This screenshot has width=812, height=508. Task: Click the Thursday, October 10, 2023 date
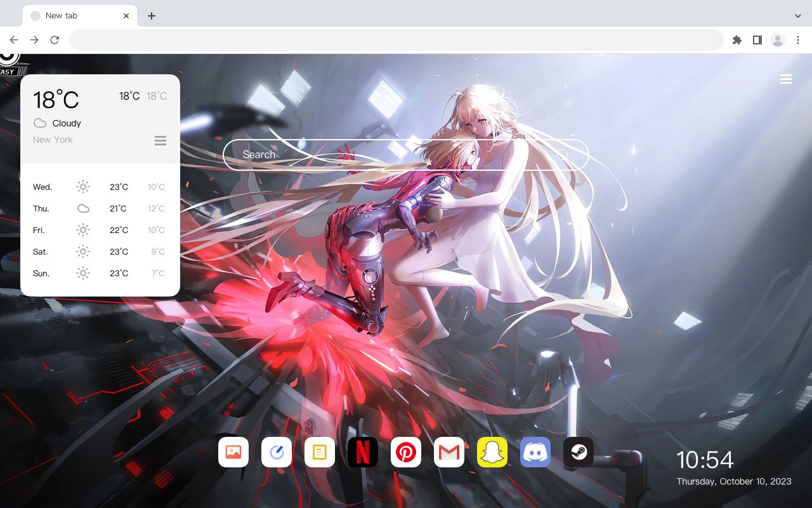coord(734,481)
